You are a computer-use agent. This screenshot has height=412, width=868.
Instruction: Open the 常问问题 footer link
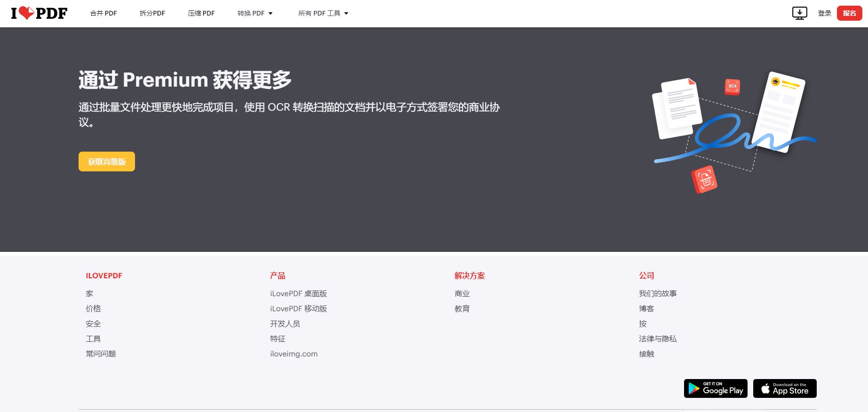coord(101,354)
